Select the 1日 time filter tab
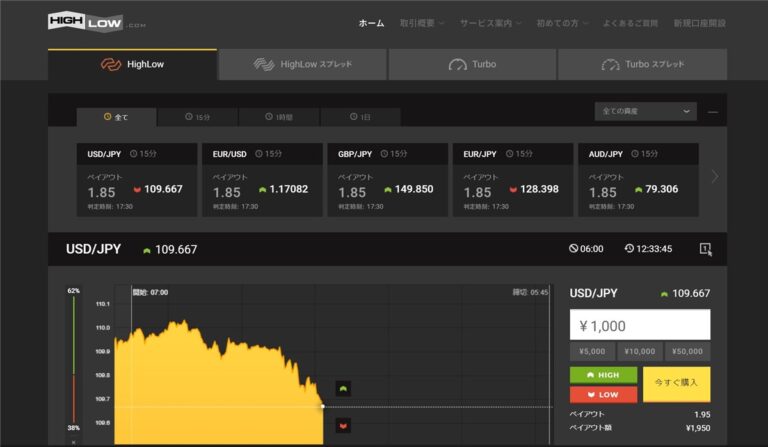Screen dimensions: 768x447 [360, 117]
